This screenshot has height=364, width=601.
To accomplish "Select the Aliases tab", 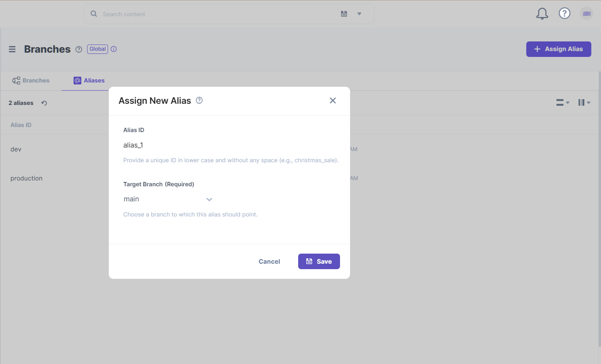I will 89,80.
